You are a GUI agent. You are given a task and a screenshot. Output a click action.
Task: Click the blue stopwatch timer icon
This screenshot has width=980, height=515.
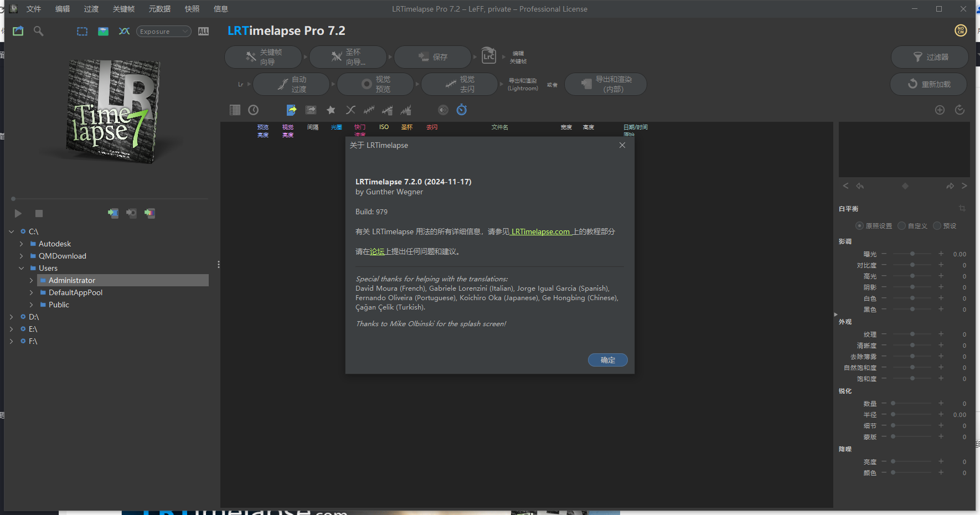click(x=462, y=110)
